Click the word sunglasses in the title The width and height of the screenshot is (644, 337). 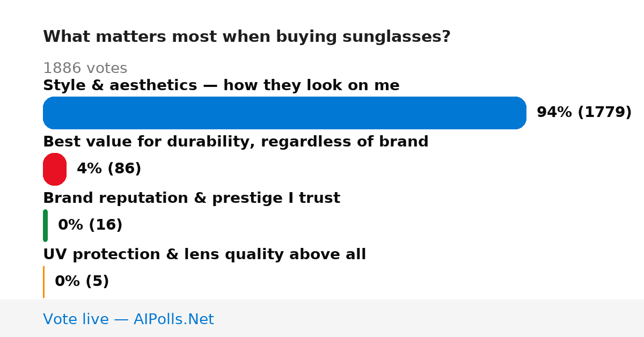[397, 38]
